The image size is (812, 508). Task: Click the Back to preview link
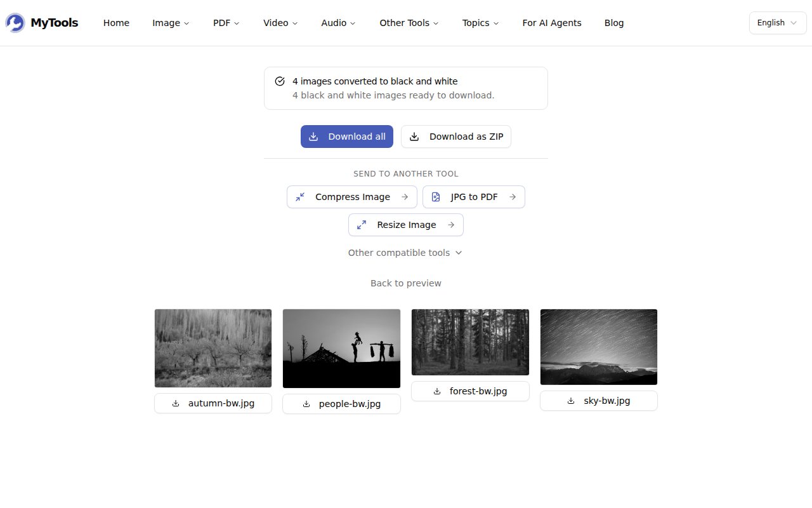(x=406, y=283)
